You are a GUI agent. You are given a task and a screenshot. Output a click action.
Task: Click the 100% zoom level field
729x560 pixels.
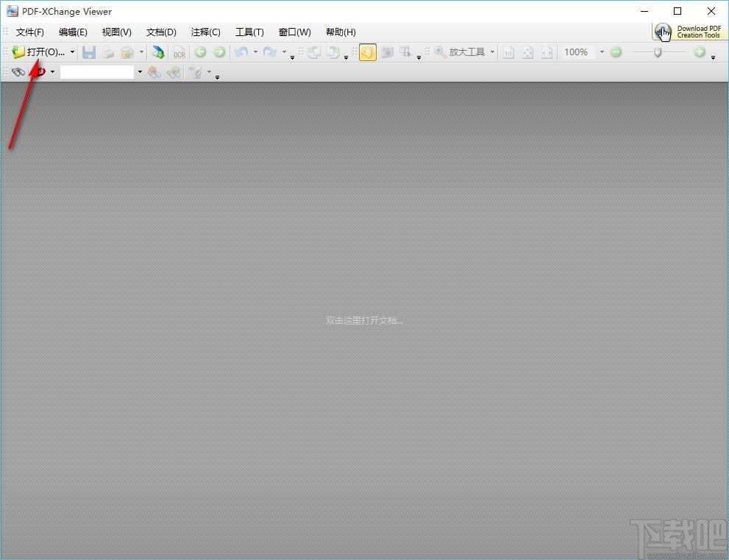578,52
